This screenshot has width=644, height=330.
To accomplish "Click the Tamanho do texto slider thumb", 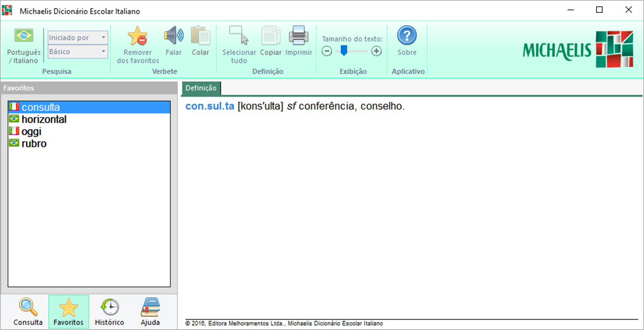I will click(343, 51).
